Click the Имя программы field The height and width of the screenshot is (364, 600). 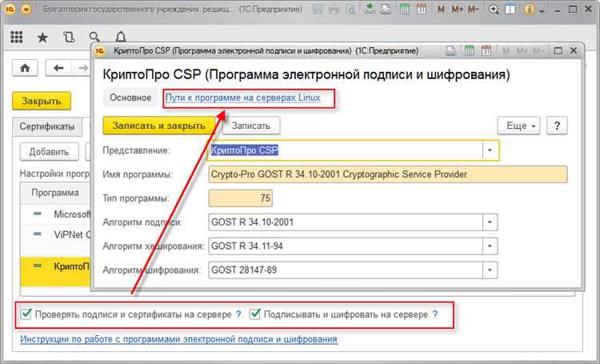click(388, 174)
